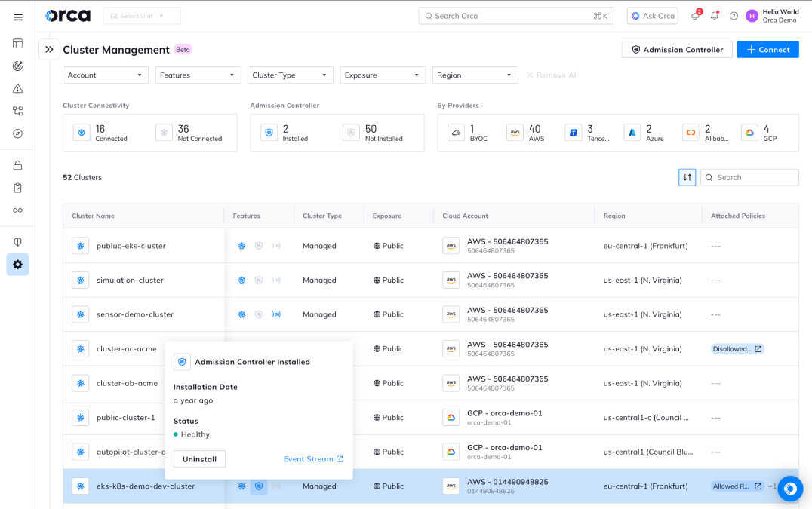The image size is (812, 509).
Task: Open the inventory graph icon in the sidebar
Action: click(17, 111)
